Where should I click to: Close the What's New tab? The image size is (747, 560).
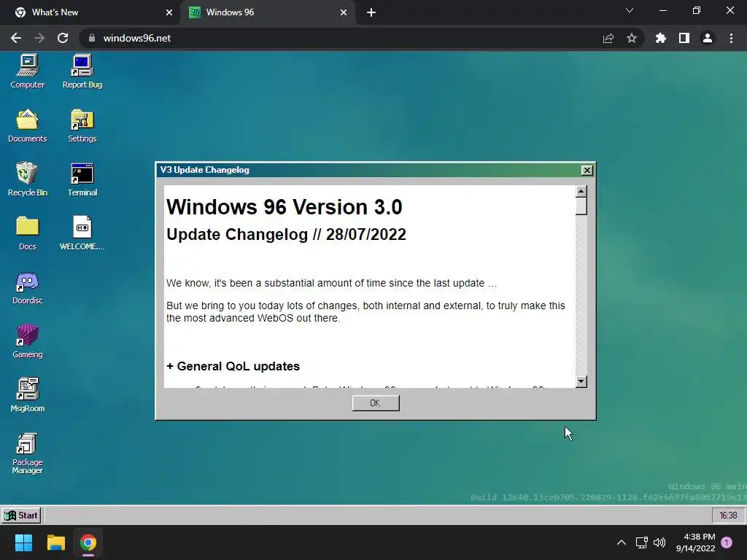pyautogui.click(x=169, y=13)
